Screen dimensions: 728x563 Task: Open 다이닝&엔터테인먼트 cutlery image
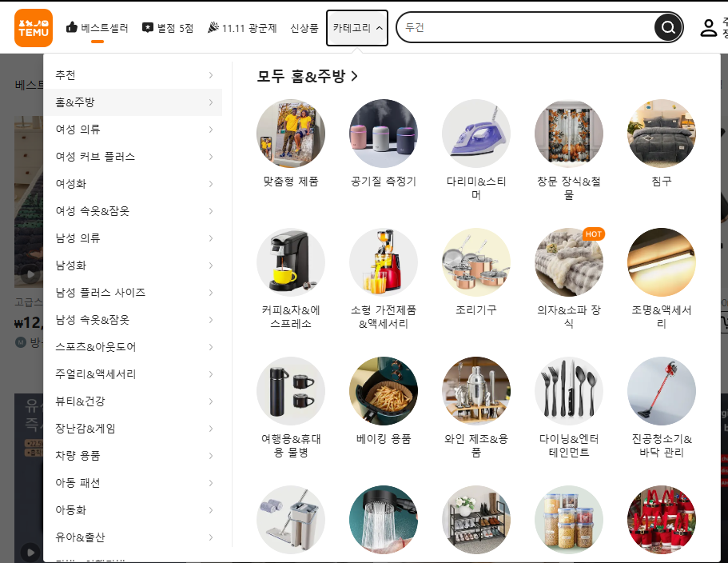click(569, 391)
